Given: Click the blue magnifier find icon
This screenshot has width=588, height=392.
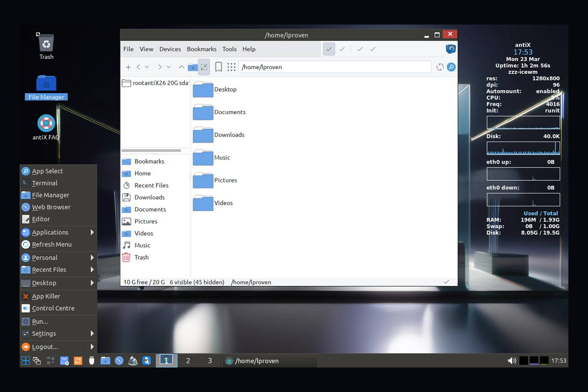Looking at the screenshot, I should click(451, 67).
